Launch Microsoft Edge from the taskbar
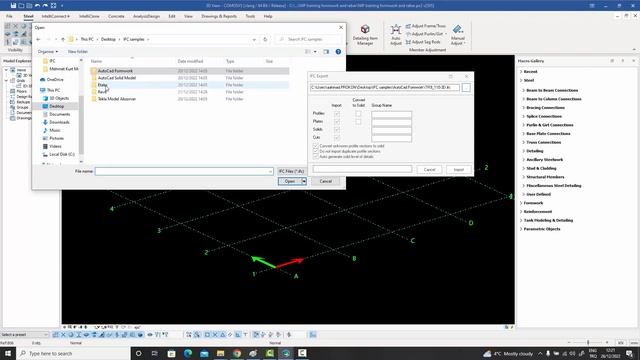640x360 pixels. coord(188,353)
